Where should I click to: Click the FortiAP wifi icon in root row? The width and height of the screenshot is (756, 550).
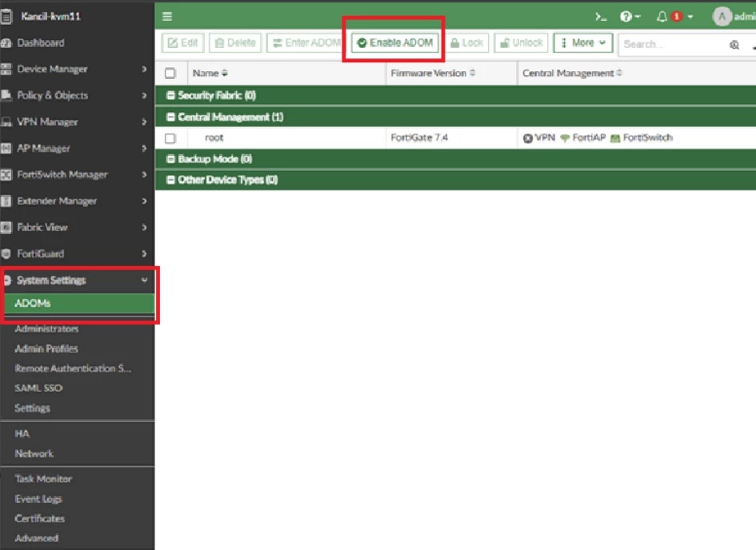[x=565, y=138]
